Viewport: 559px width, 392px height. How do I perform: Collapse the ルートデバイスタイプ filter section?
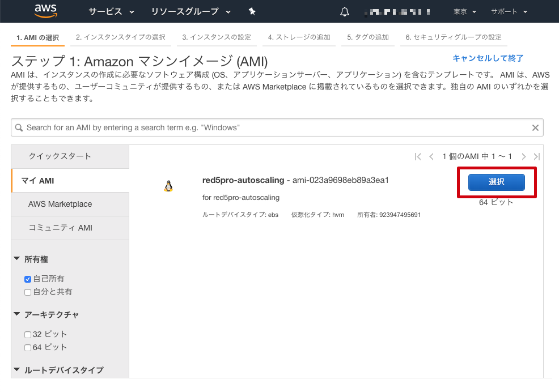point(17,370)
